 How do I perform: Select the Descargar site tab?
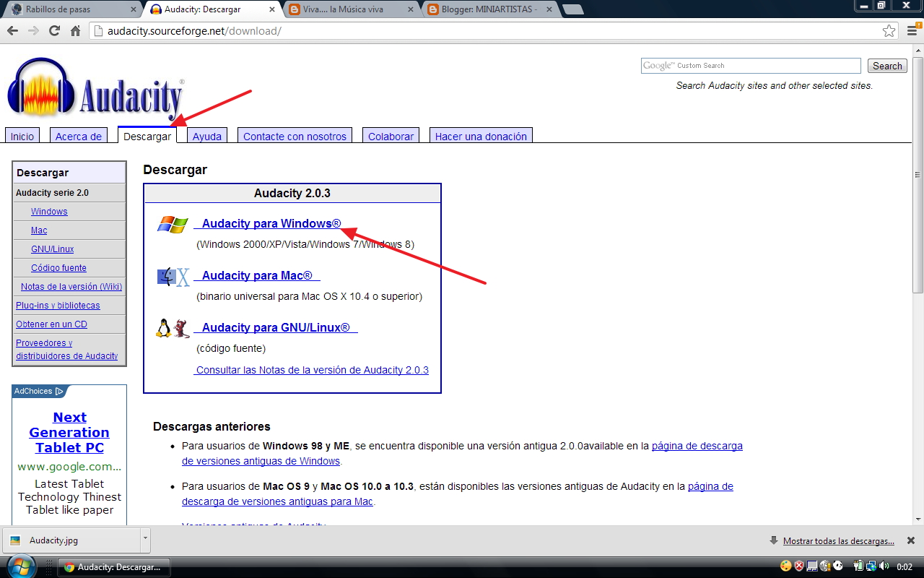click(147, 136)
